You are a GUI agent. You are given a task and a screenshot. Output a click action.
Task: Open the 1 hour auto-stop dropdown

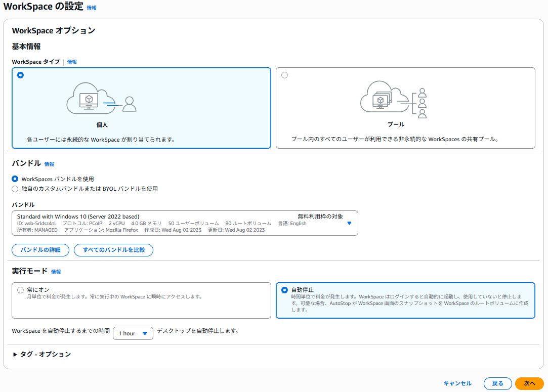click(x=133, y=333)
